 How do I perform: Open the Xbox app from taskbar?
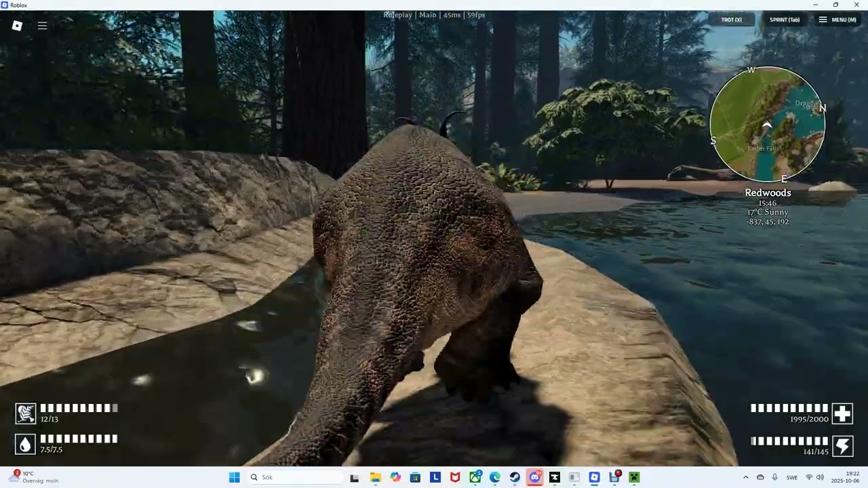[x=475, y=477]
